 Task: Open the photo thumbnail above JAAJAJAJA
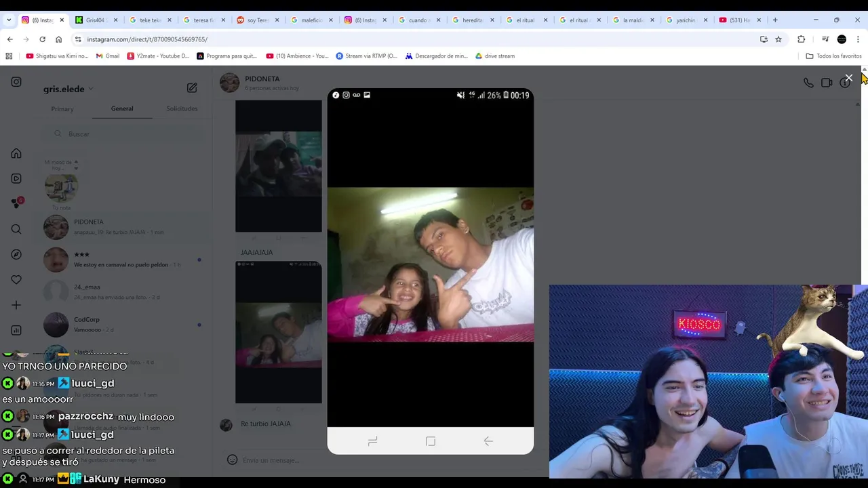click(x=279, y=166)
